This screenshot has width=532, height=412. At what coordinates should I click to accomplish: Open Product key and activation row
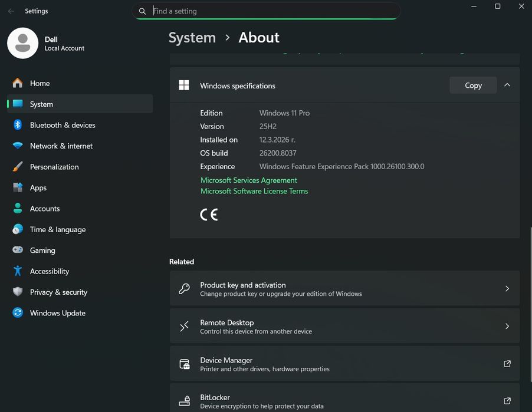click(344, 289)
